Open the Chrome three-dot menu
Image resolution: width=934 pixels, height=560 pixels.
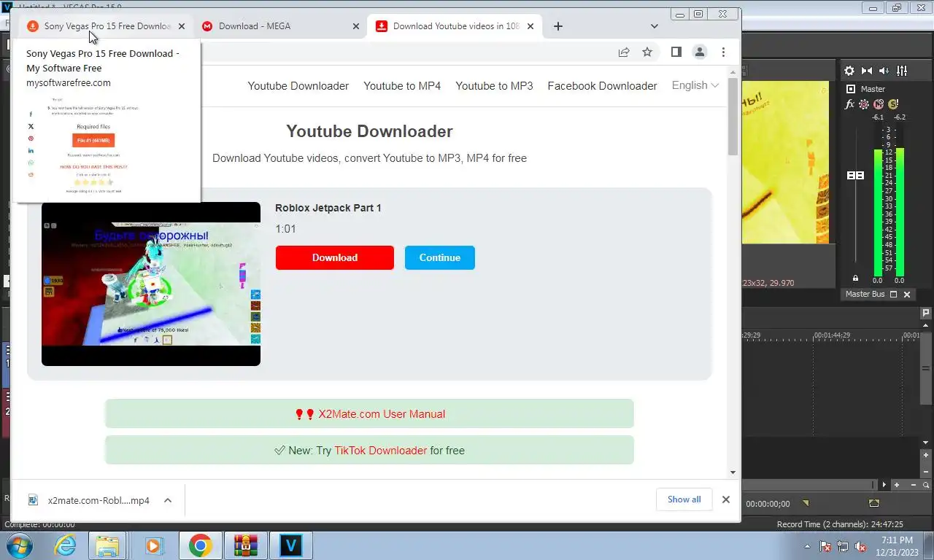click(723, 52)
